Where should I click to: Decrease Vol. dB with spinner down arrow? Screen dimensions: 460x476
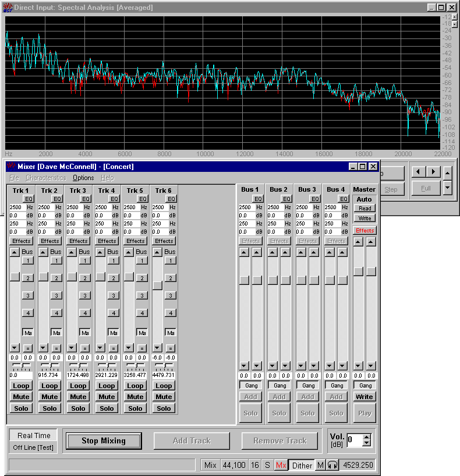point(366,443)
